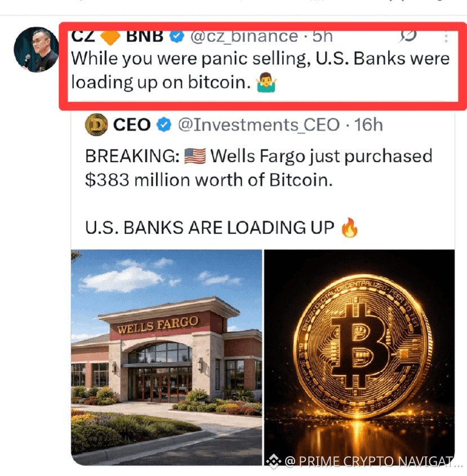The width and height of the screenshot is (467, 476).
Task: Click the bold CEO display name
Action: pos(132,124)
